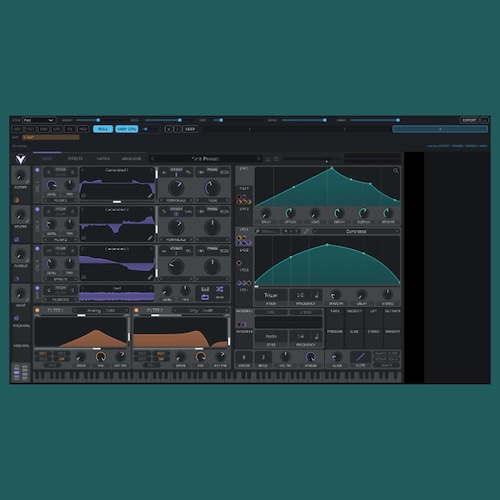Switch to the Effects tab
Viewport: 500px width, 500px height.
point(75,159)
